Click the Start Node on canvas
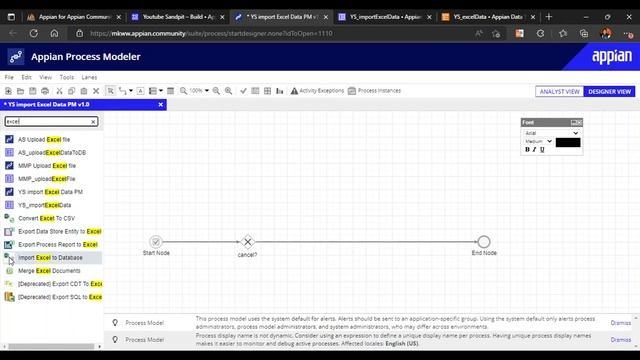The width and height of the screenshot is (640, 360). tap(156, 242)
